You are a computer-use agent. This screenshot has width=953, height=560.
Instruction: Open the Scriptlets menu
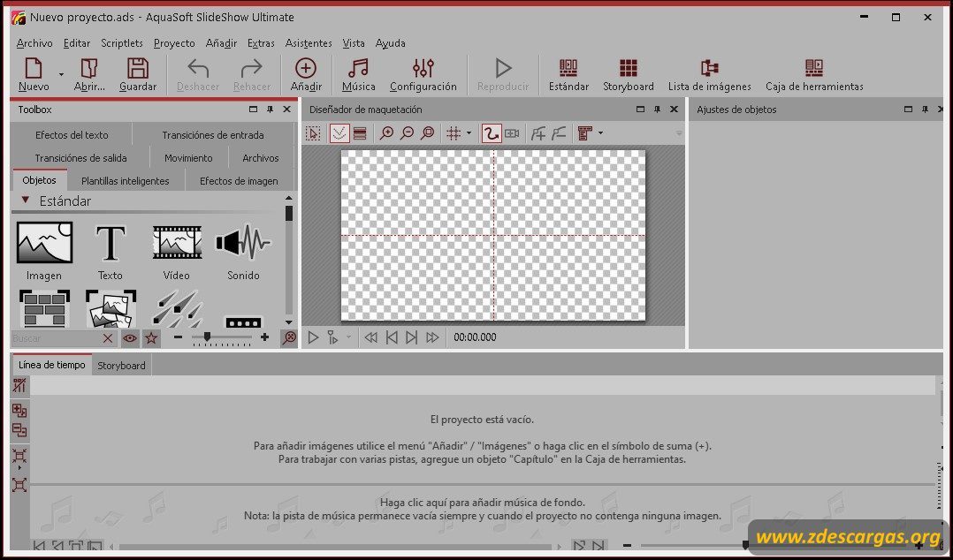(x=122, y=43)
